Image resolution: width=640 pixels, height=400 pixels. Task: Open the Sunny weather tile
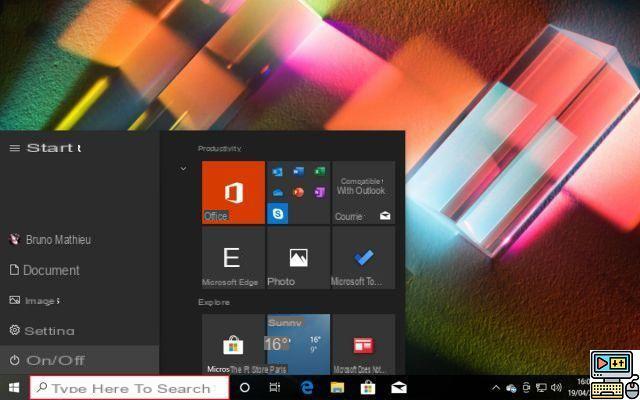[298, 344]
